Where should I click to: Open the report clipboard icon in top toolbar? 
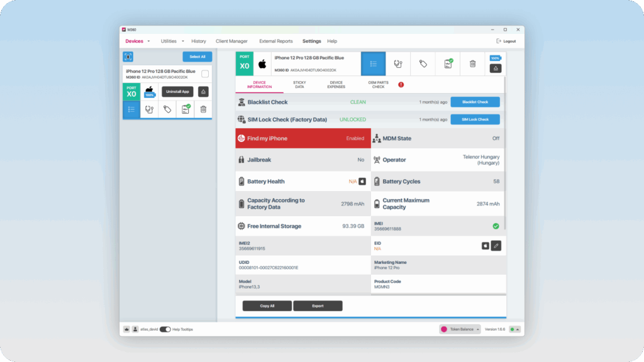[x=448, y=63]
